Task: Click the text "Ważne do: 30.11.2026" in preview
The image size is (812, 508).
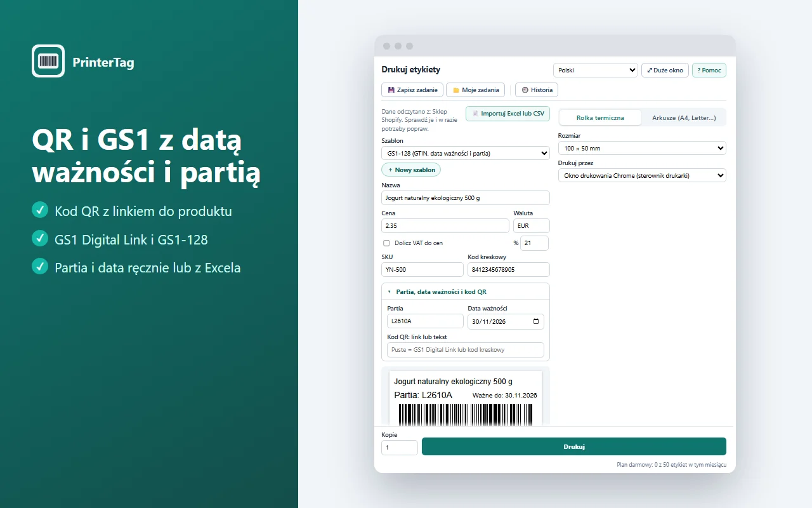Action: pos(505,396)
